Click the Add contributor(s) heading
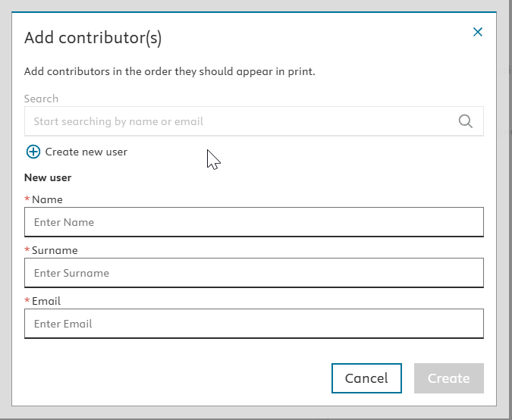This screenshot has height=420, width=512. click(93, 38)
